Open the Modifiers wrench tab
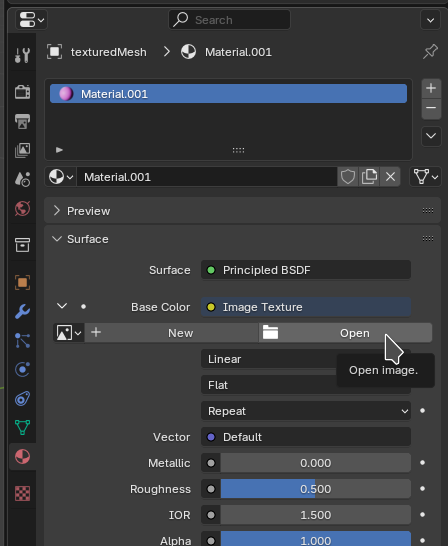 pos(22,311)
